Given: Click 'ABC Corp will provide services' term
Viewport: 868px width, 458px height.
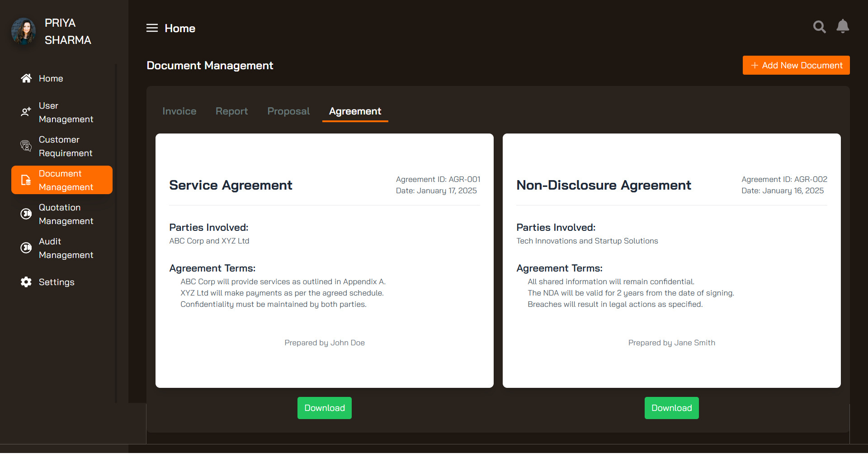Looking at the screenshot, I should (283, 281).
